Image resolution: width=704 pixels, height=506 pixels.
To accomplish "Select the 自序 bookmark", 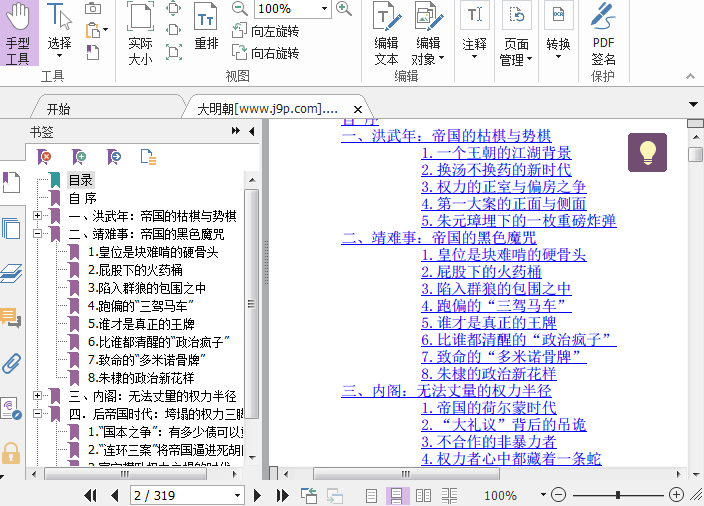I will [83, 198].
